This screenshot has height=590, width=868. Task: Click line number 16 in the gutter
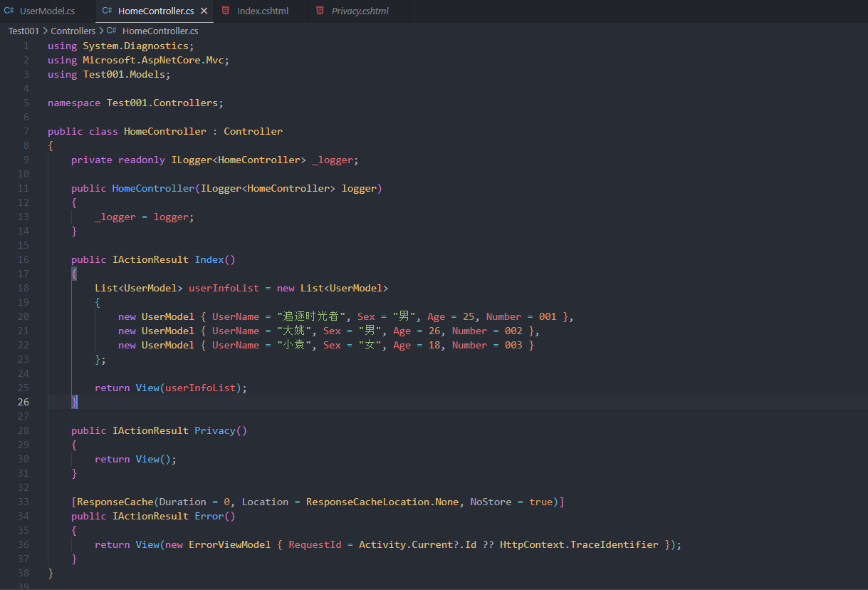[x=25, y=259]
